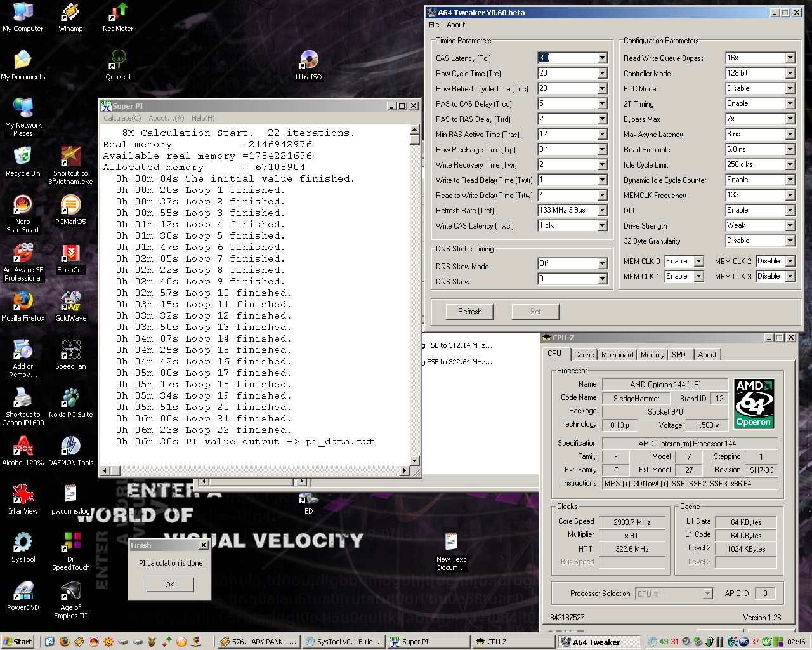Switch to Memory tab in CPU-Z
The width and height of the screenshot is (812, 650).
pyautogui.click(x=652, y=355)
